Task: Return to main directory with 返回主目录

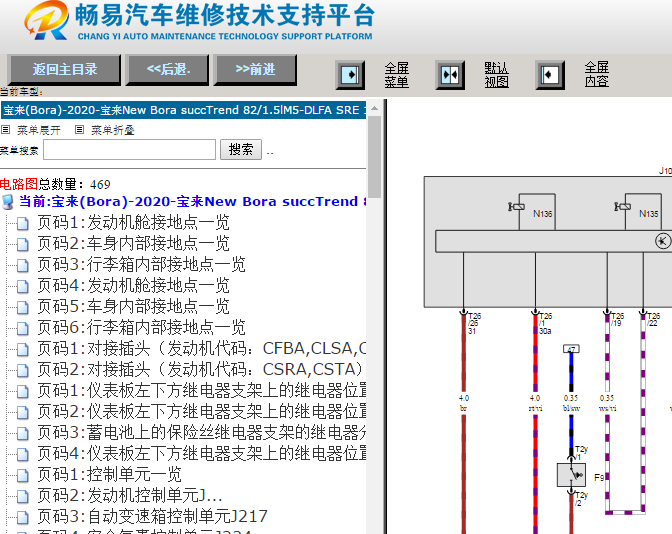Action: point(65,69)
